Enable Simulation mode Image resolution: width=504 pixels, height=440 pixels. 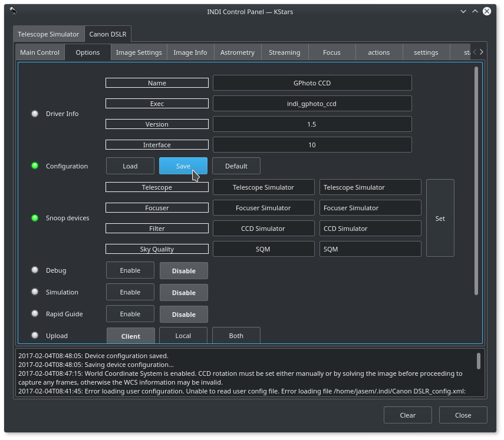[x=130, y=292]
